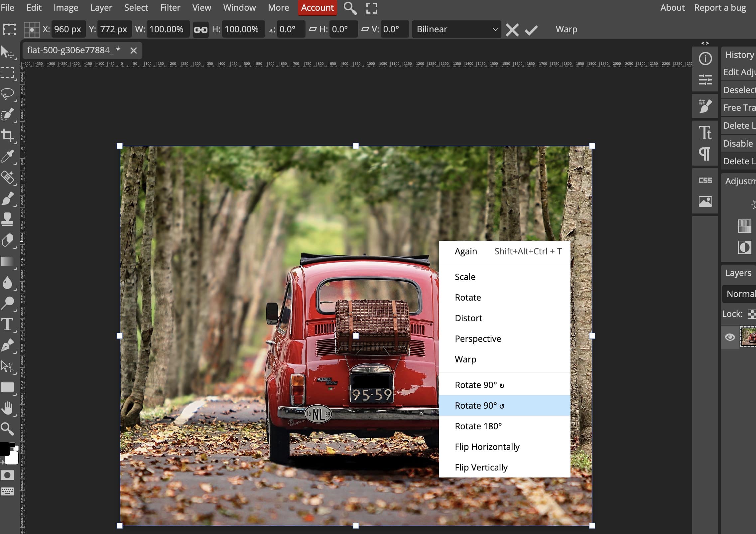Edit the X position input field
The height and width of the screenshot is (534, 756).
[x=68, y=29]
